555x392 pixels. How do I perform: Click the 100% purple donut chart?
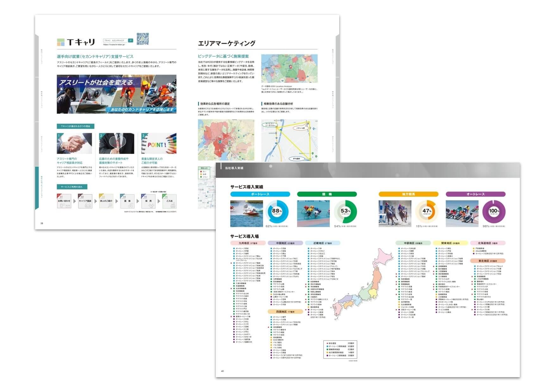[494, 212]
